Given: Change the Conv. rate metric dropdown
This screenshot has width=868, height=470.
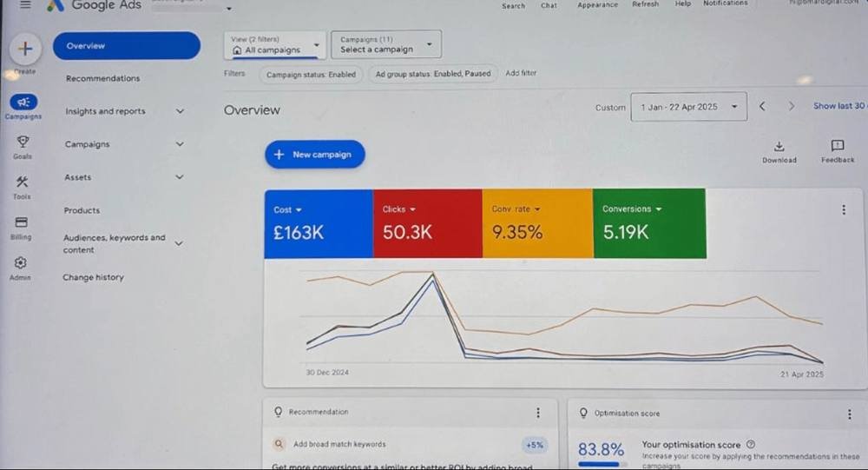Looking at the screenshot, I should tap(516, 209).
